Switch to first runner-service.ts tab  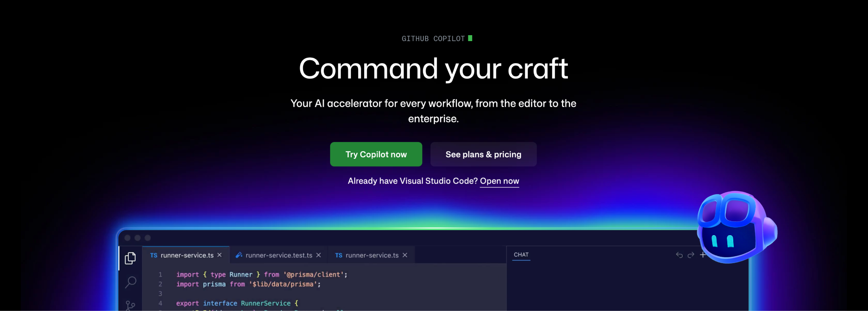[x=186, y=255]
